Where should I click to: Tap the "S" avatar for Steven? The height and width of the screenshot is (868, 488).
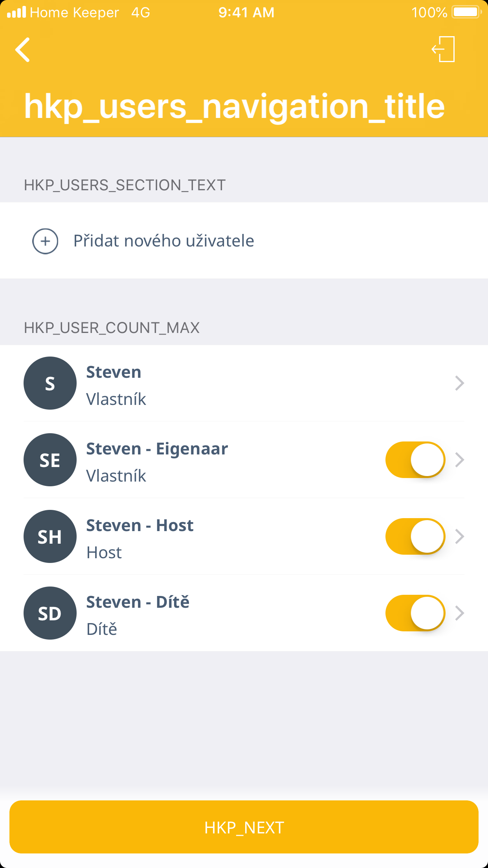click(x=50, y=383)
